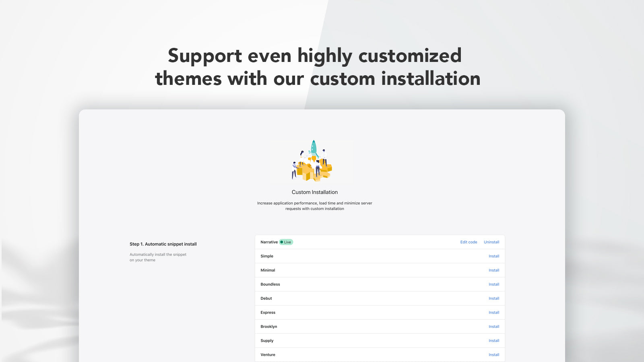Install the Brooklyn theme
This screenshot has height=362, width=644.
494,326
